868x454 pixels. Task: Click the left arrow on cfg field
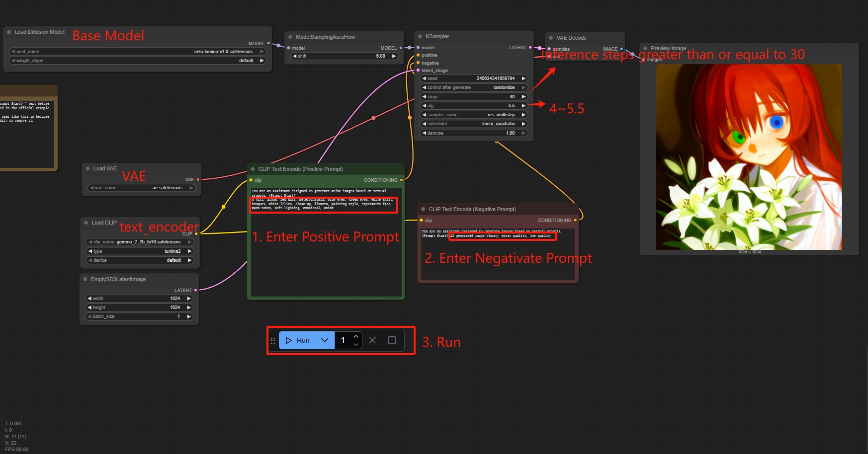pyautogui.click(x=424, y=106)
